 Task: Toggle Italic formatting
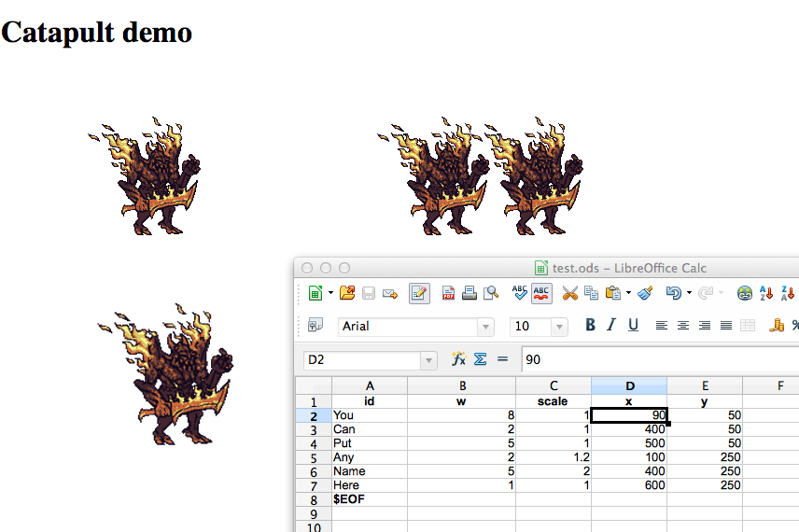click(611, 325)
